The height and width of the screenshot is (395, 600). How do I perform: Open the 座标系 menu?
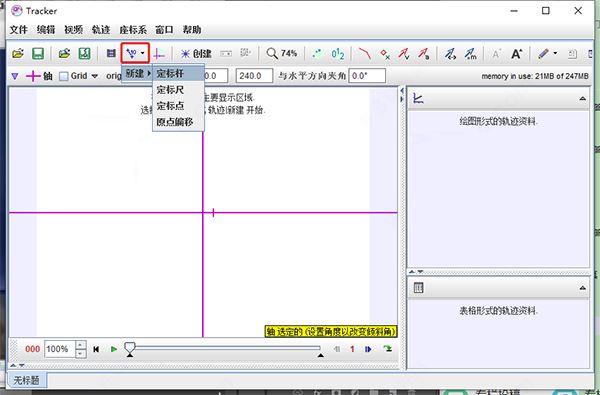(x=133, y=30)
